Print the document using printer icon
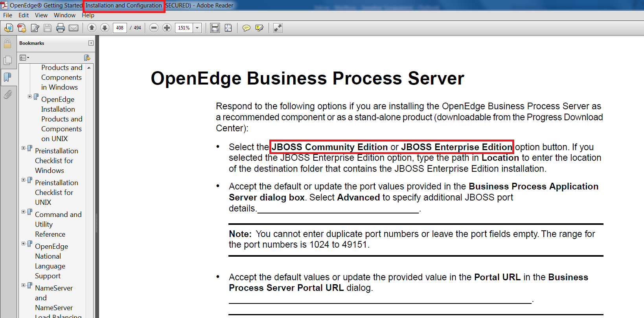Image resolution: width=644 pixels, height=318 pixels. tap(61, 28)
